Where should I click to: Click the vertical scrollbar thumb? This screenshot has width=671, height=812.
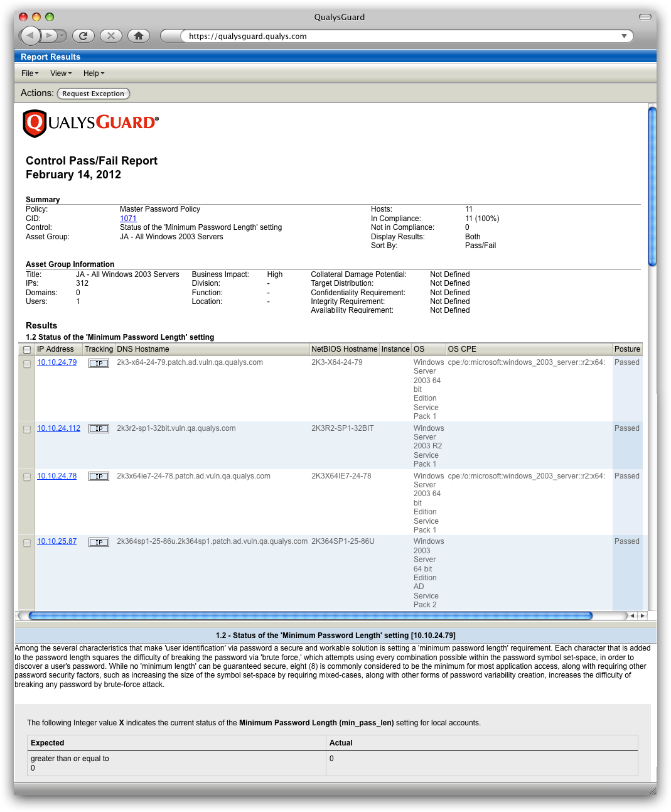[x=652, y=187]
